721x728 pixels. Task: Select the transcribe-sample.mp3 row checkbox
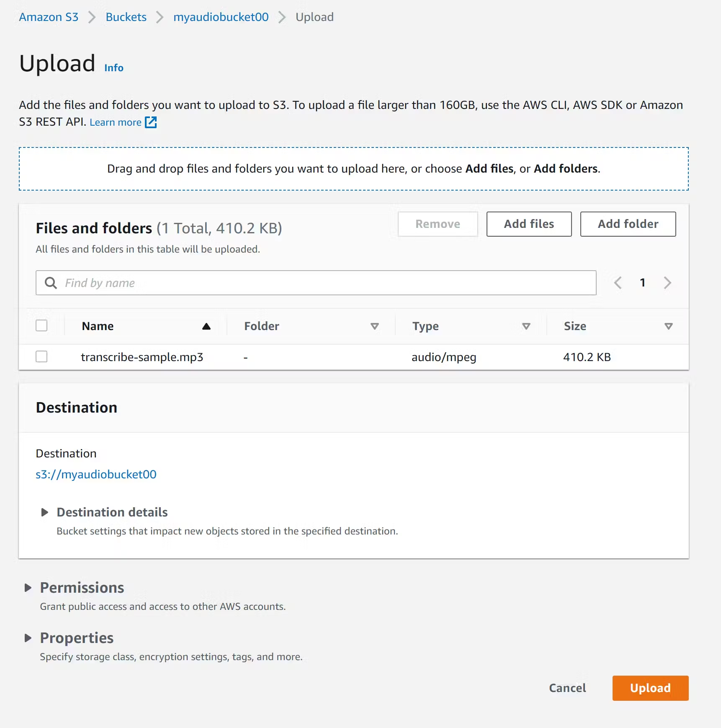[41, 357]
